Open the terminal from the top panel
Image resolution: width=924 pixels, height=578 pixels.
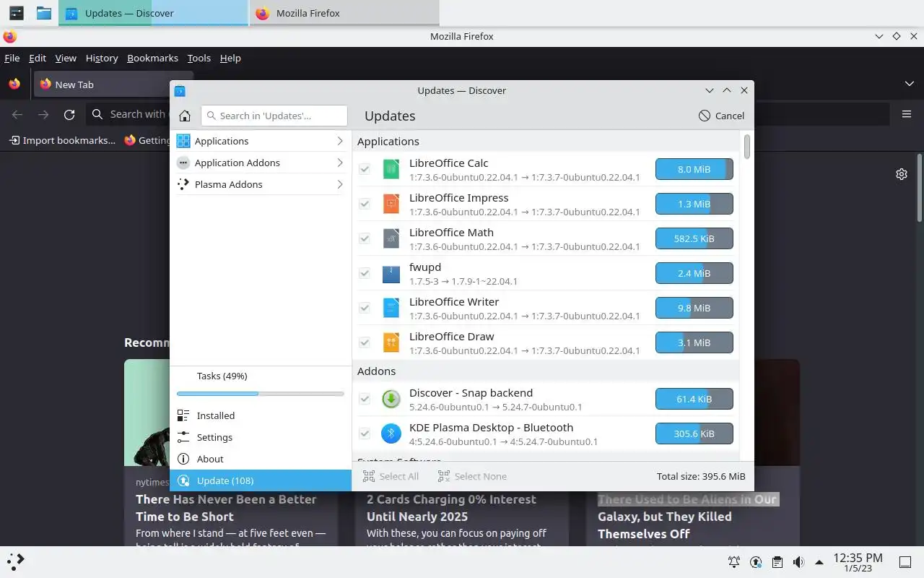[x=16, y=13]
